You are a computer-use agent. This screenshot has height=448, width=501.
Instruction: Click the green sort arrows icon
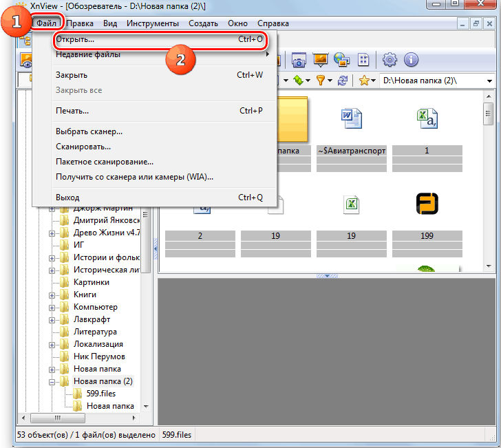coord(298,81)
